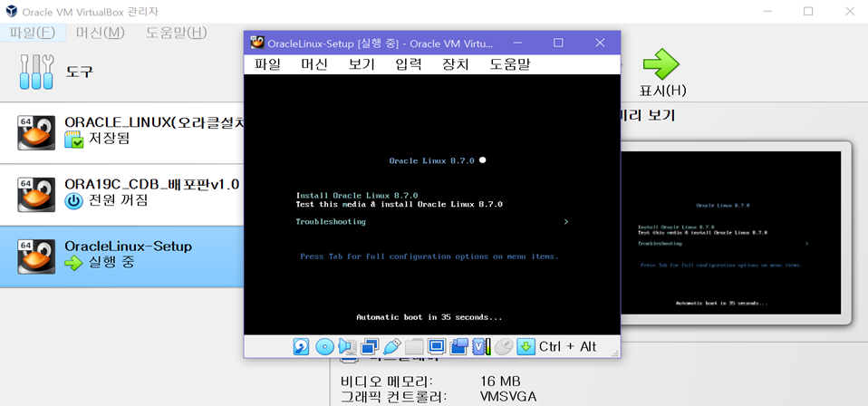Click the Tools (도구) wrench icon

[x=36, y=72]
